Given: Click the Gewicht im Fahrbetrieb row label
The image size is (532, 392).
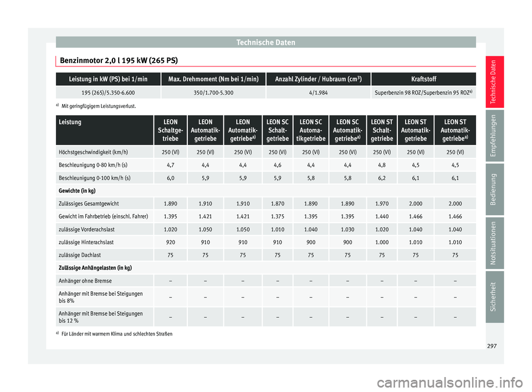Looking at the screenshot, I should pos(103,216).
